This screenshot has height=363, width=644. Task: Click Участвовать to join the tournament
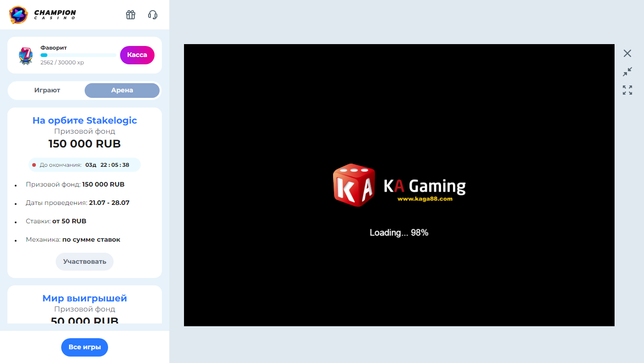85,261
